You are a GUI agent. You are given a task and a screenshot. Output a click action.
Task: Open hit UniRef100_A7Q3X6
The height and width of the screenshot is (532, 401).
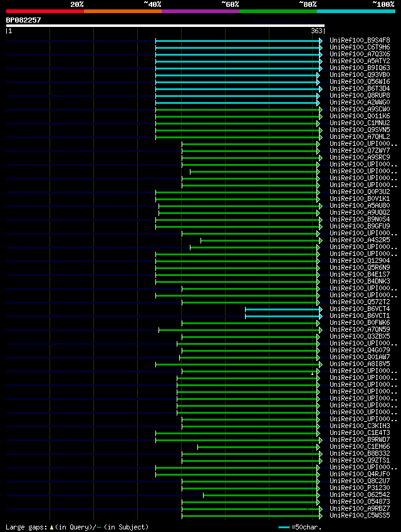(x=360, y=54)
